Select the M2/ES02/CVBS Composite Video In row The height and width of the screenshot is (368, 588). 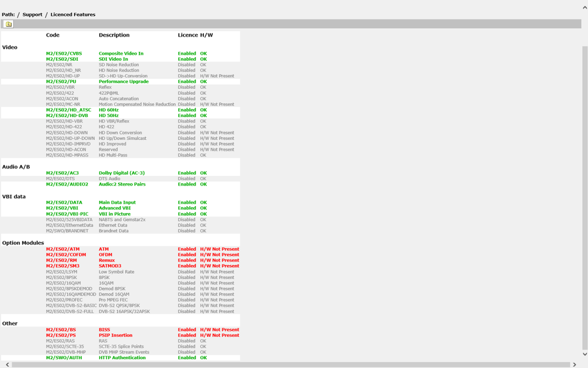coord(121,54)
